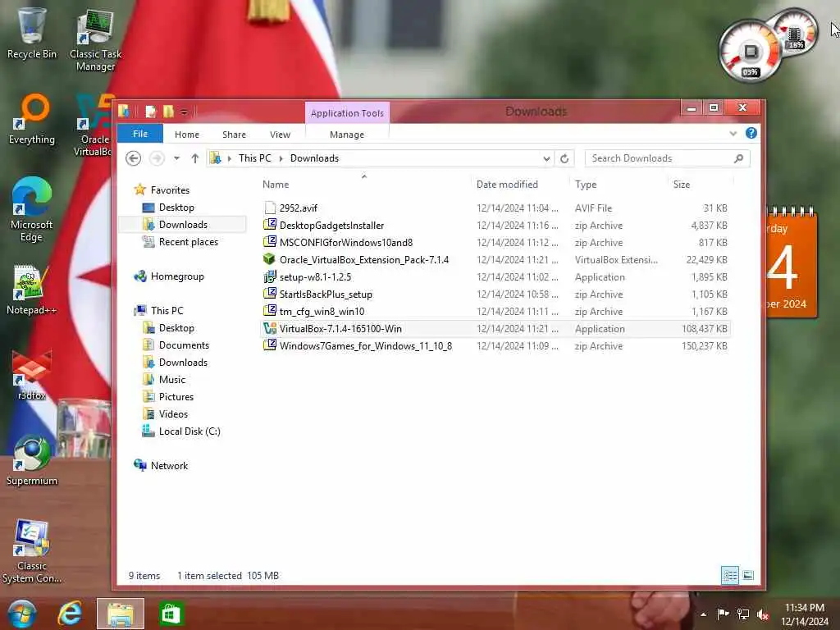Click This PC in the breadcrumb
This screenshot has height=630, width=840.
[x=255, y=158]
